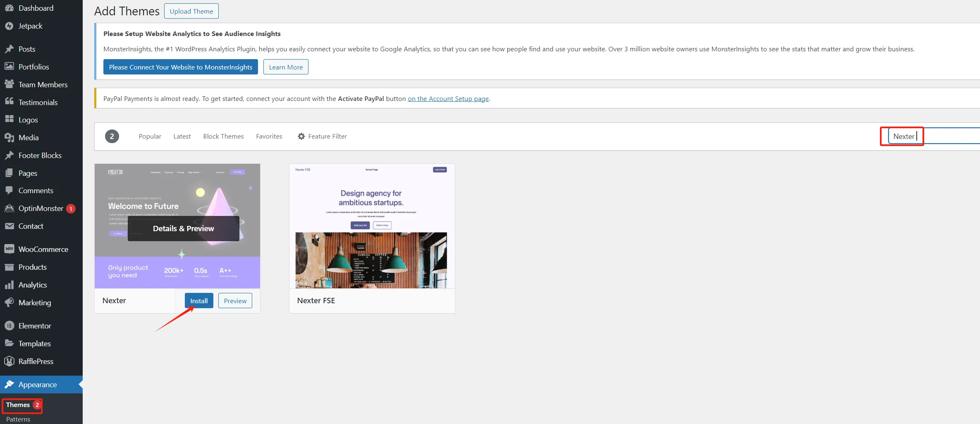Click the OptinMonster monster icon

[9, 208]
